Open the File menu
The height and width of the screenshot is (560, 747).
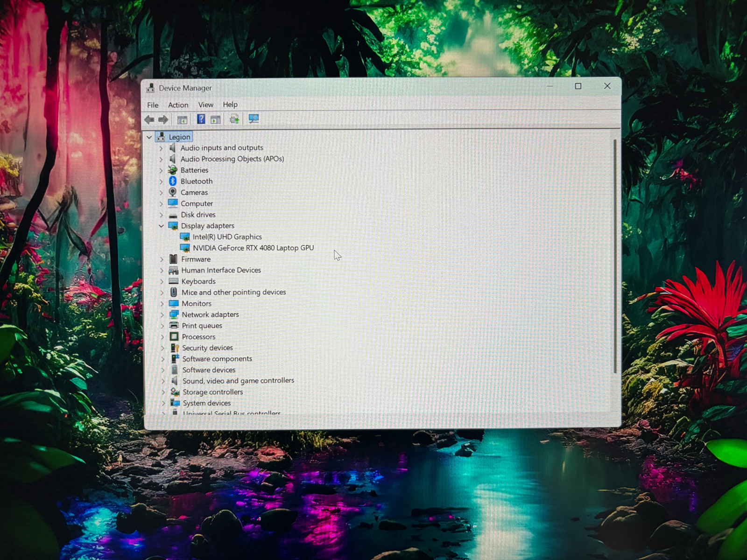click(153, 105)
